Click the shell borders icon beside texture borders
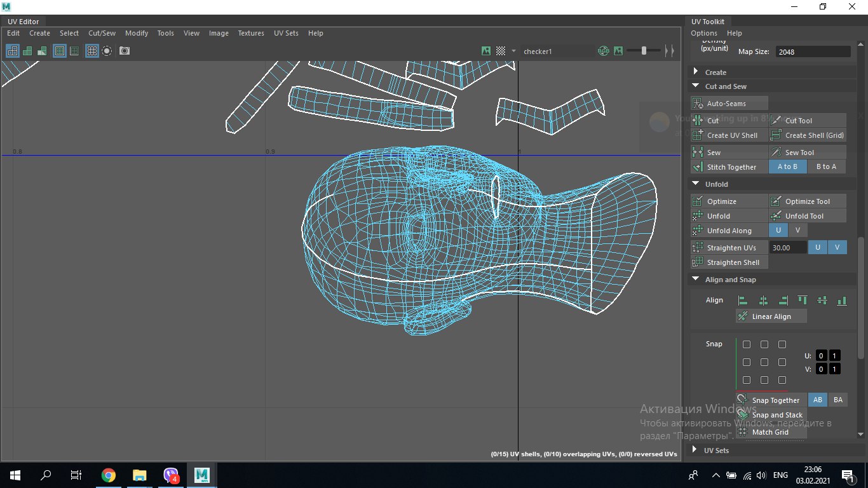The width and height of the screenshot is (868, 488). pyautogui.click(x=74, y=51)
